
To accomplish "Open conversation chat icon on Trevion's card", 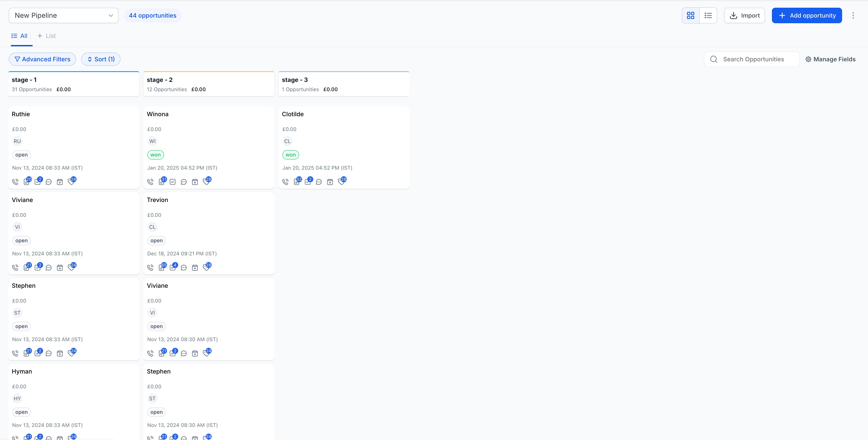I will point(184,268).
